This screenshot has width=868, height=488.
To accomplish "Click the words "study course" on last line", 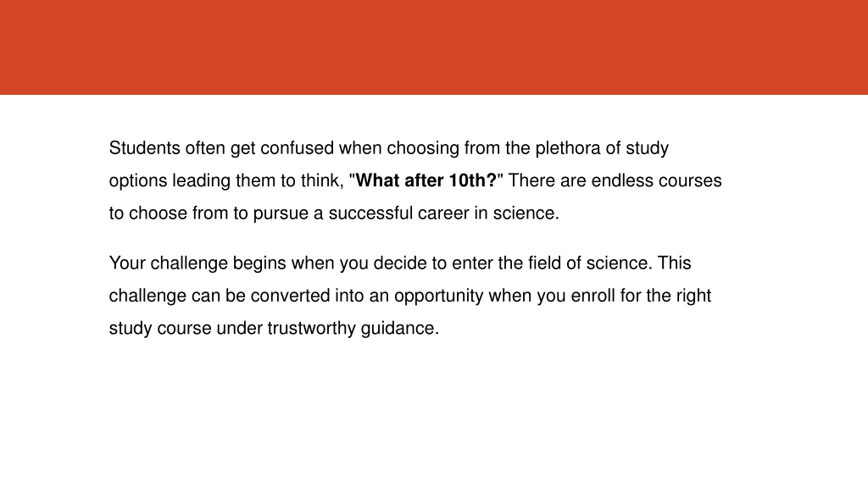I will coord(160,328).
